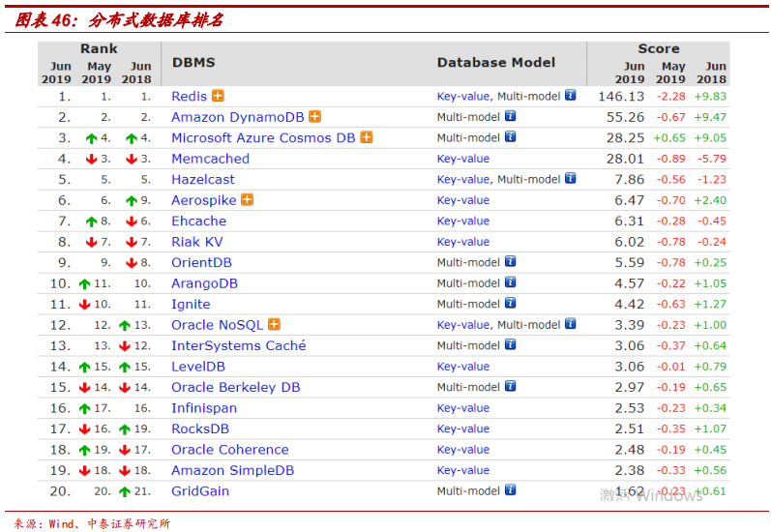This screenshot has height=532, width=771.
Task: Click Key-value model link in Aerospike row
Action: [463, 200]
